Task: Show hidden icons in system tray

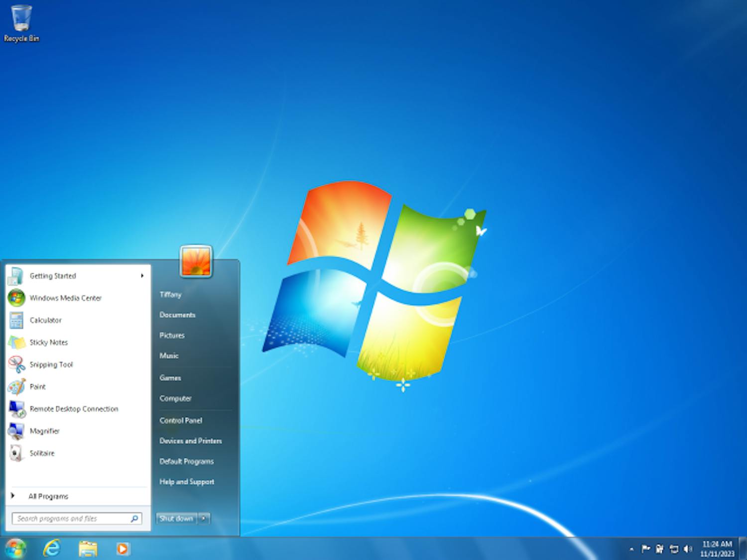Action: click(x=631, y=549)
